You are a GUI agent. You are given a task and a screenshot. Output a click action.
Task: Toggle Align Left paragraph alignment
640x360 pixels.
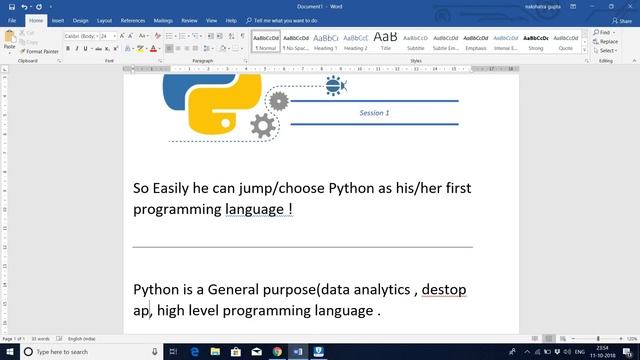169,49
